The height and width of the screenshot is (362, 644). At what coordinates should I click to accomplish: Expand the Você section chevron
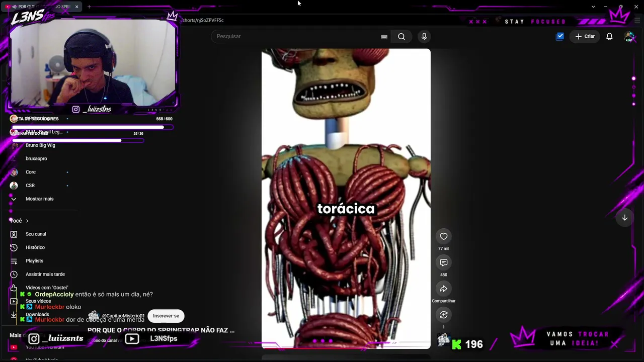click(27, 221)
